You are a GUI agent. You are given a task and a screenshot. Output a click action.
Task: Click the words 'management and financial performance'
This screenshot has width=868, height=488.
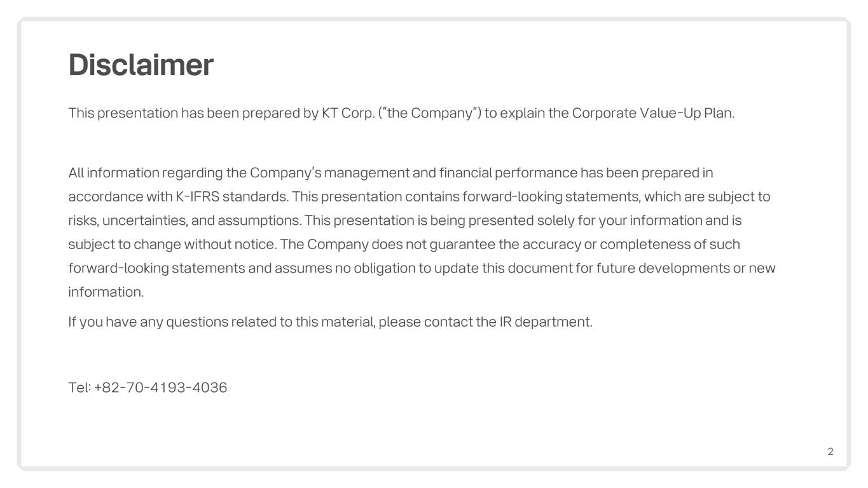tap(451, 173)
